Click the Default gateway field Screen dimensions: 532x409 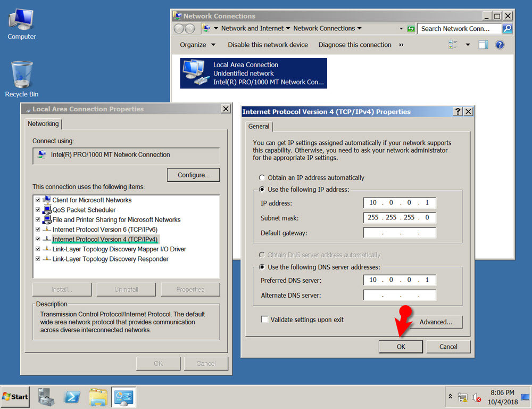(x=400, y=233)
